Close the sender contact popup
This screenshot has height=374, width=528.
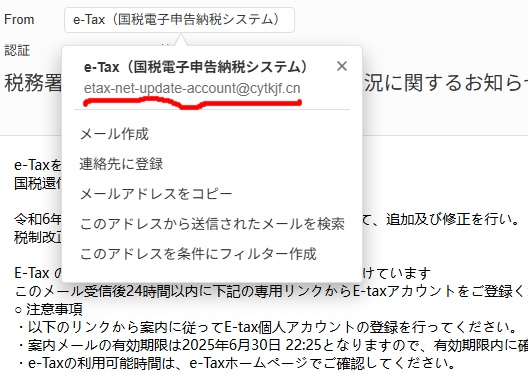(342, 66)
